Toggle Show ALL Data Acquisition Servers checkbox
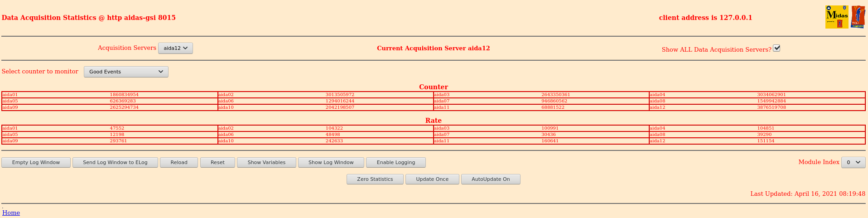 pos(776,48)
